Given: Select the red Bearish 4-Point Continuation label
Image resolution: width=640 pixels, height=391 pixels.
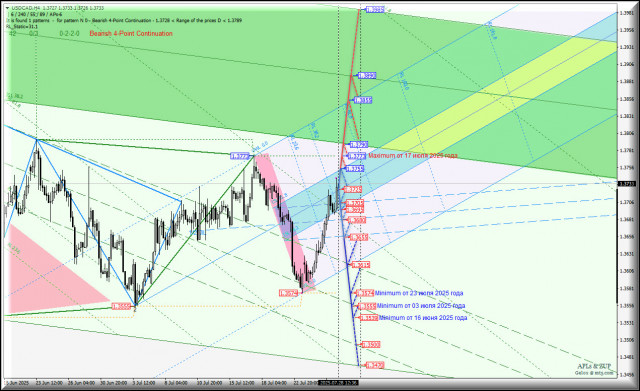Looking at the screenshot, I should click(131, 33).
